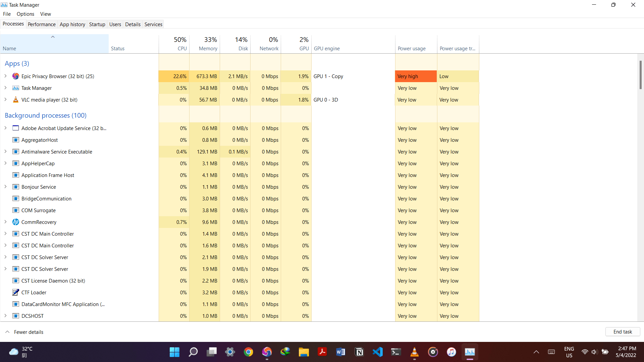Click the Task Manager process row icon
This screenshot has height=362, width=644.
point(15,88)
